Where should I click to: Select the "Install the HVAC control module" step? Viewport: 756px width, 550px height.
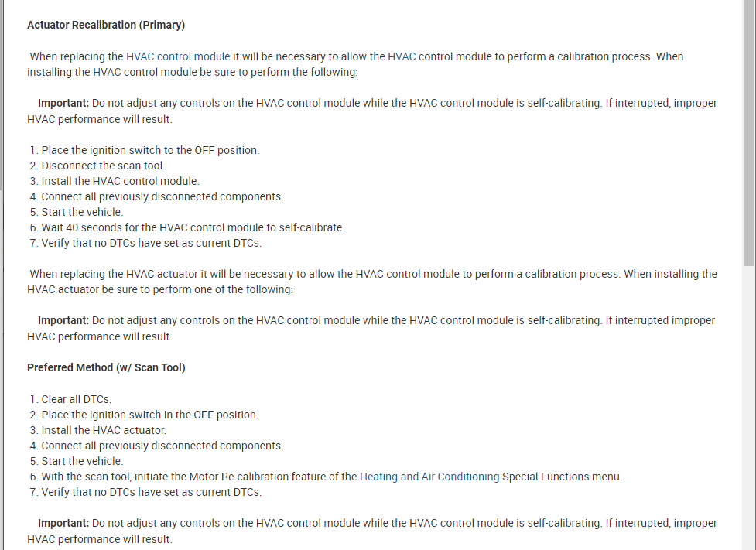(x=120, y=181)
